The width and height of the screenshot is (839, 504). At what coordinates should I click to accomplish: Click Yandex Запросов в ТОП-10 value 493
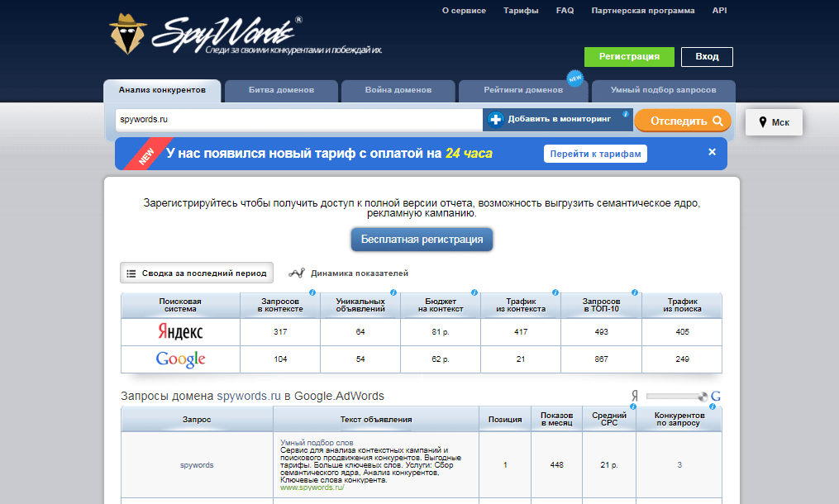[x=602, y=331]
